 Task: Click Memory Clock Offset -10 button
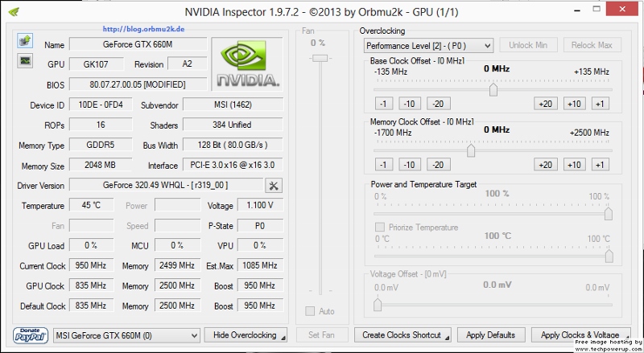click(x=410, y=165)
